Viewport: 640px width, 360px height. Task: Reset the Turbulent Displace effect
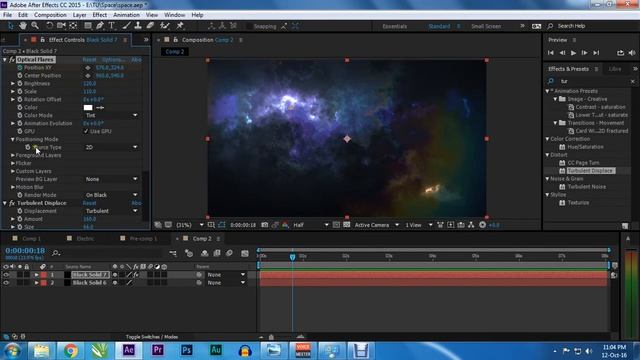tap(89, 203)
